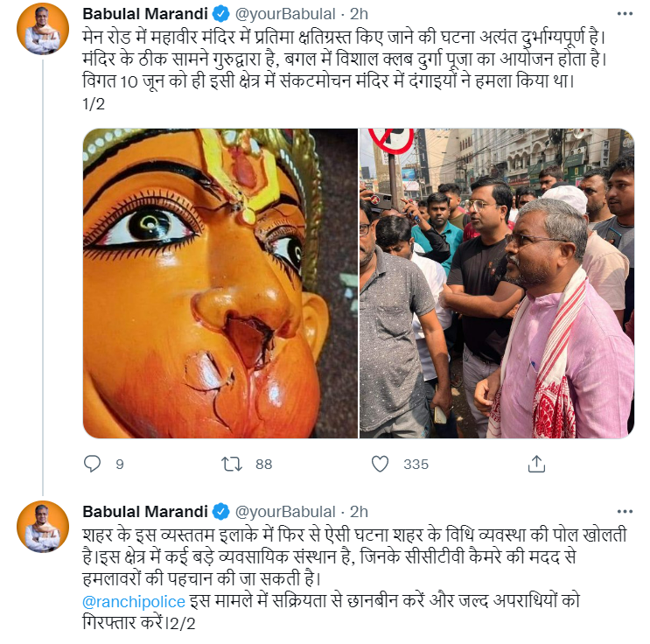Viewport: 650px width, 644px height.
Task: Open the crowd street photo
Action: (x=497, y=283)
